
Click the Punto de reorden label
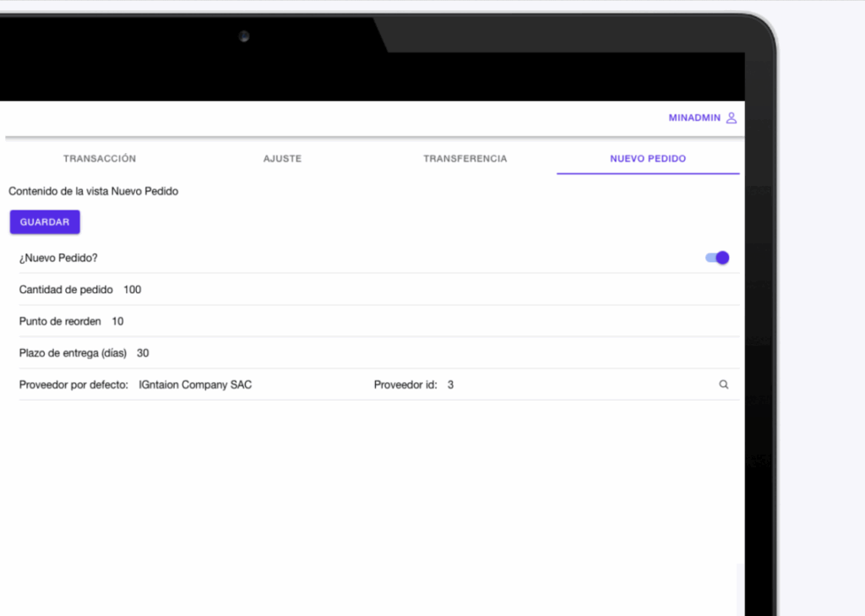coord(60,321)
